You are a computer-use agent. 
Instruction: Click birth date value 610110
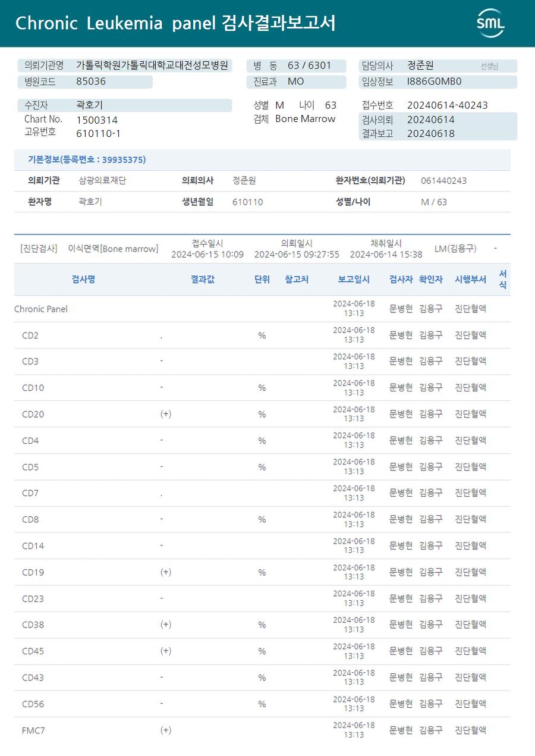coord(247,202)
